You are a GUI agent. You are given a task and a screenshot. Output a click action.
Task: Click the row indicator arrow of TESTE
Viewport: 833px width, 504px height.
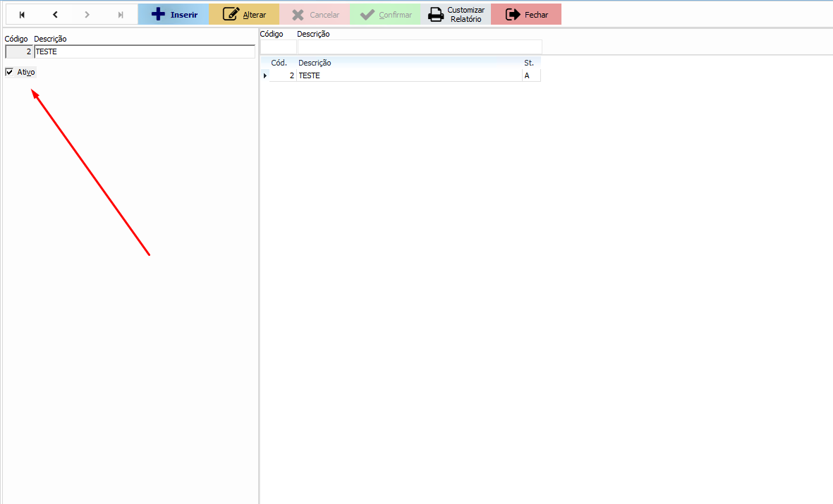pyautogui.click(x=265, y=75)
